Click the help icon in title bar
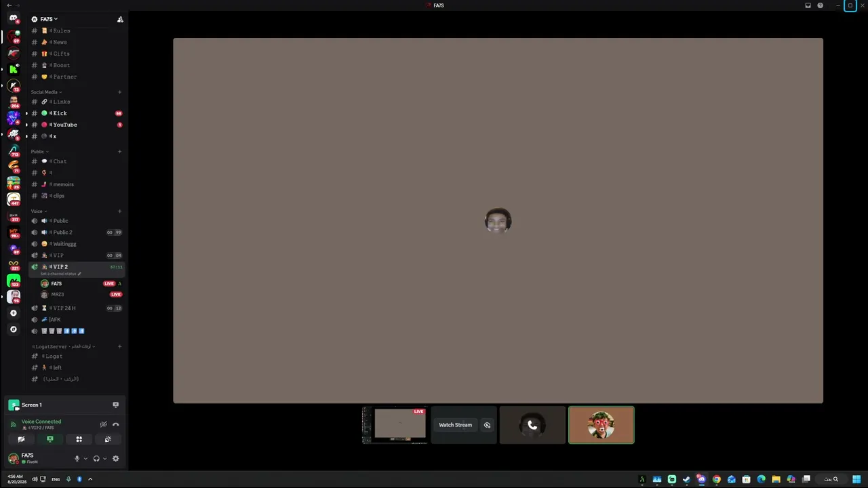This screenshot has width=868, height=488. tap(821, 5)
